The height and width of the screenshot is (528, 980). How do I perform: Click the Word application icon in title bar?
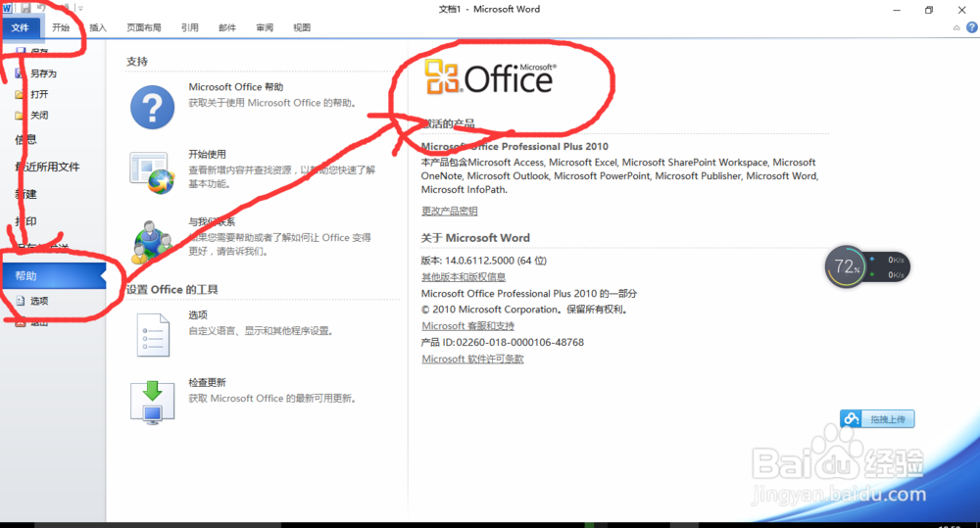[7, 8]
